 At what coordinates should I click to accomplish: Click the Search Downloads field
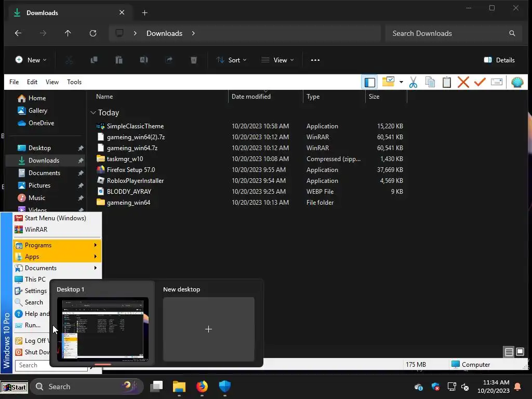[x=453, y=33]
